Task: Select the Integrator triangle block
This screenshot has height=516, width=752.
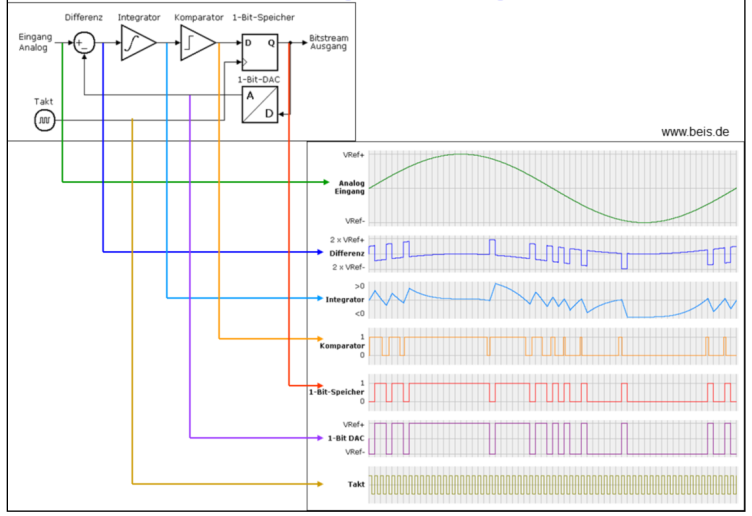Action: tap(137, 44)
